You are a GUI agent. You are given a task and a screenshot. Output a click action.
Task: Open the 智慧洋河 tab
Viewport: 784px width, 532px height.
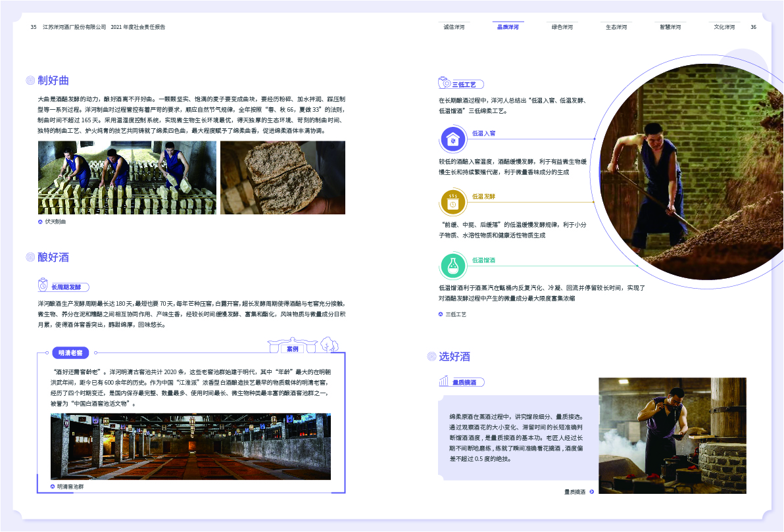tap(670, 27)
